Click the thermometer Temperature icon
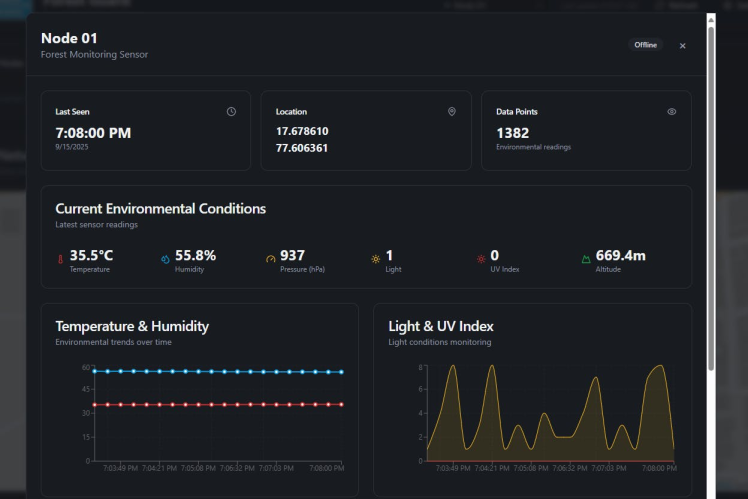Viewport: 748px width, 499px height. (x=60, y=259)
